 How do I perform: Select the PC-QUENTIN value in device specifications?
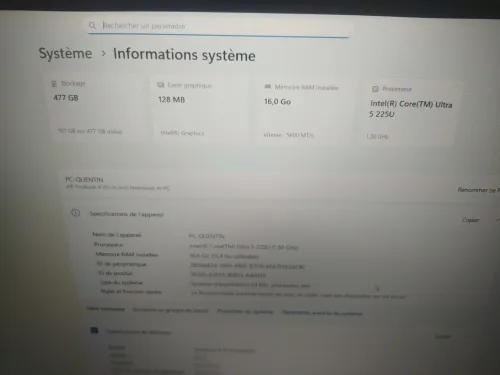click(207, 236)
